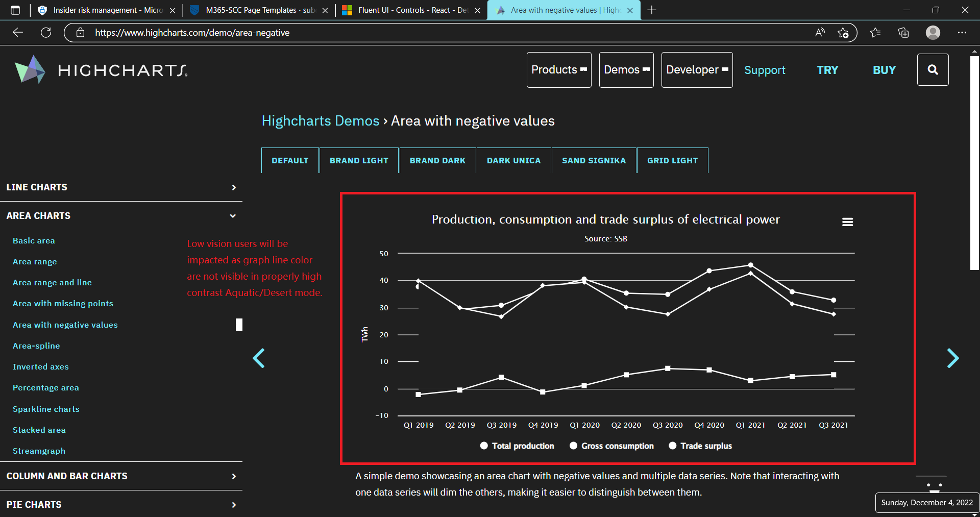The width and height of the screenshot is (980, 517).
Task: Click the browser favorites star icon
Action: 875,32
